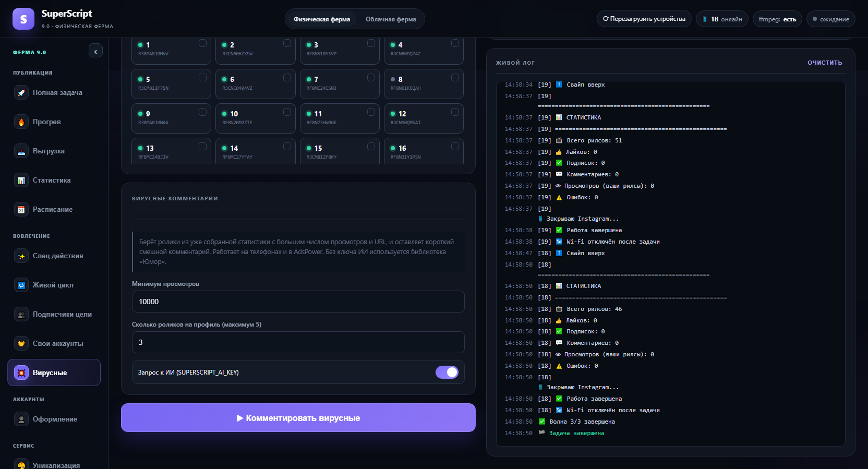Focus the Минимум просмотров input field

[x=298, y=302]
